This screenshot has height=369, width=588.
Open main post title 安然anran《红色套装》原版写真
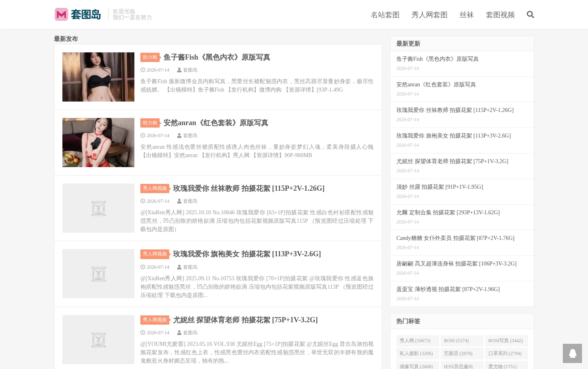coord(216,123)
